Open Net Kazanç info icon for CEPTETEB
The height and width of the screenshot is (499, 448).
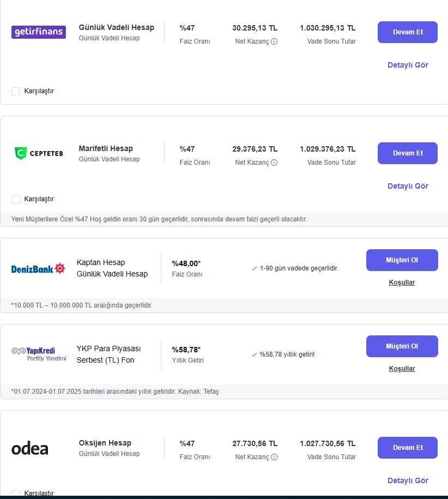[x=274, y=163]
